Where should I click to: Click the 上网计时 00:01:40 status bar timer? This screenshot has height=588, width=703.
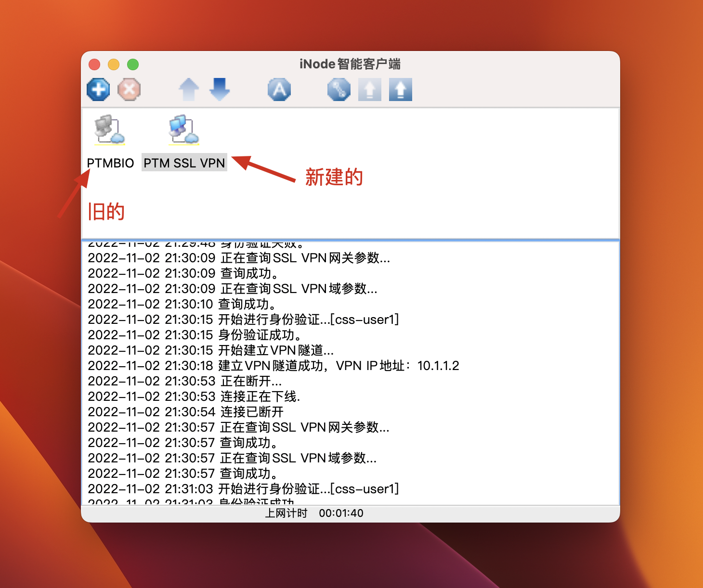[x=314, y=513]
